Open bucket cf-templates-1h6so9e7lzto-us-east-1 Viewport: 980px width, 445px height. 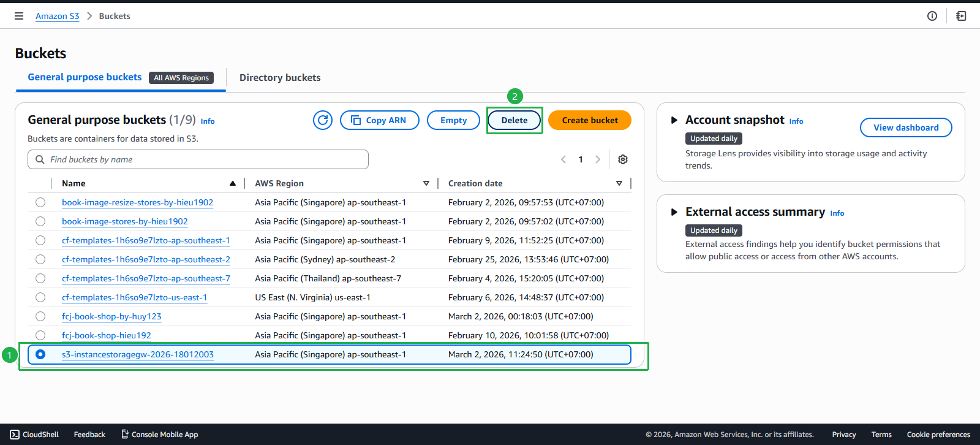click(x=135, y=297)
